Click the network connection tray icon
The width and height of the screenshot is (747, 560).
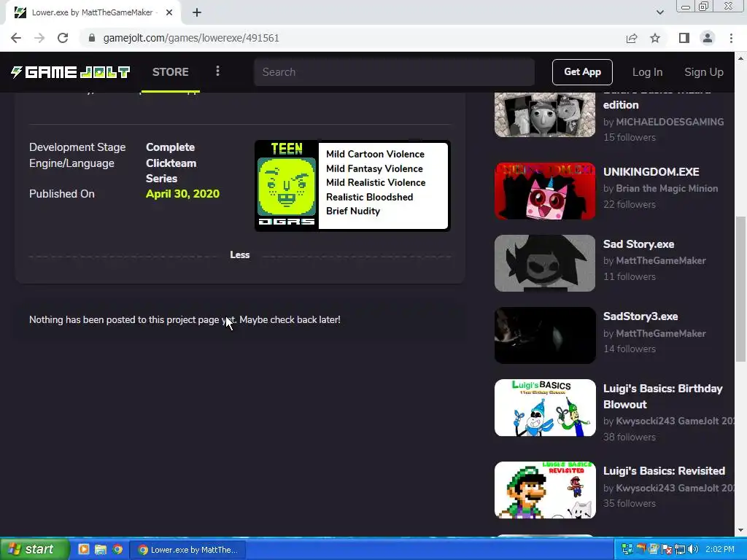click(680, 550)
